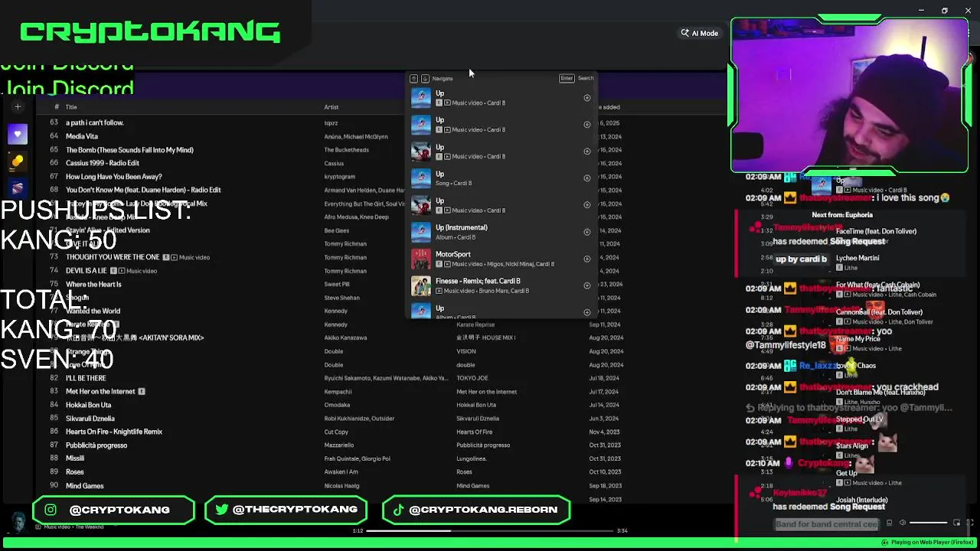This screenshot has height=551, width=980.
Task: Activate AI Mode button
Action: (x=700, y=33)
